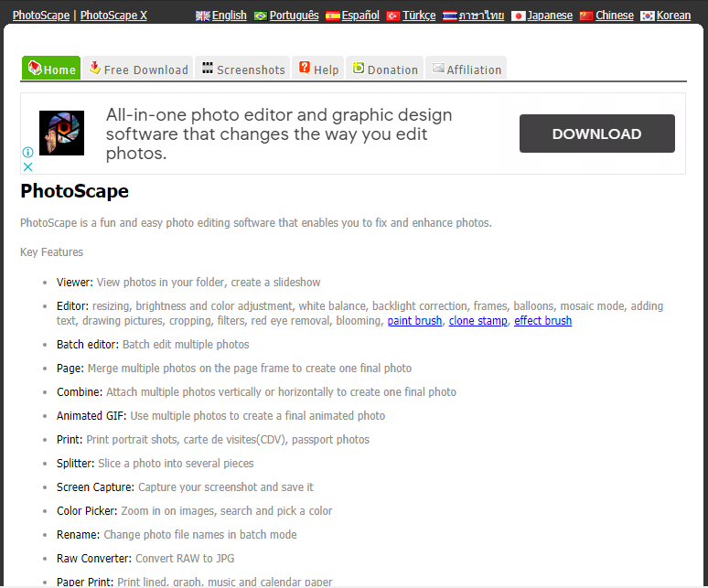Click the 'Paper Print:' feature label
This screenshot has height=588, width=708.
[85, 583]
